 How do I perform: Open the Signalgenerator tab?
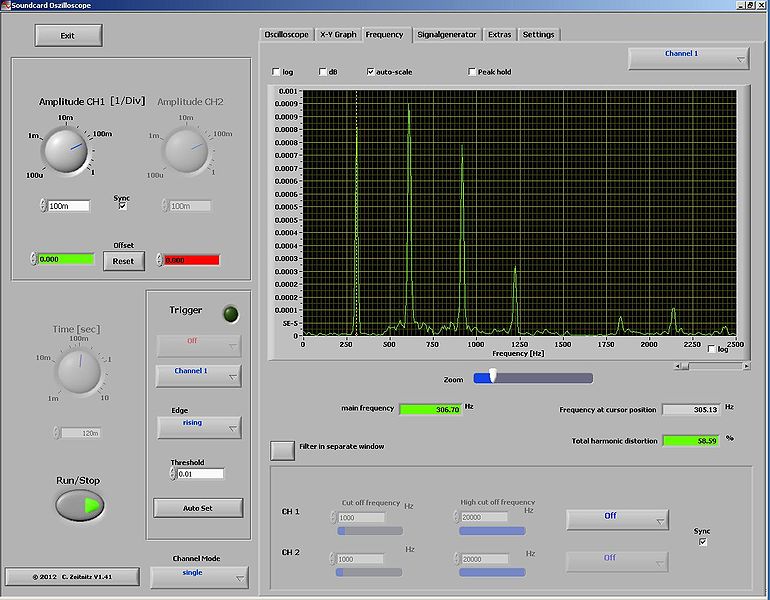click(447, 34)
